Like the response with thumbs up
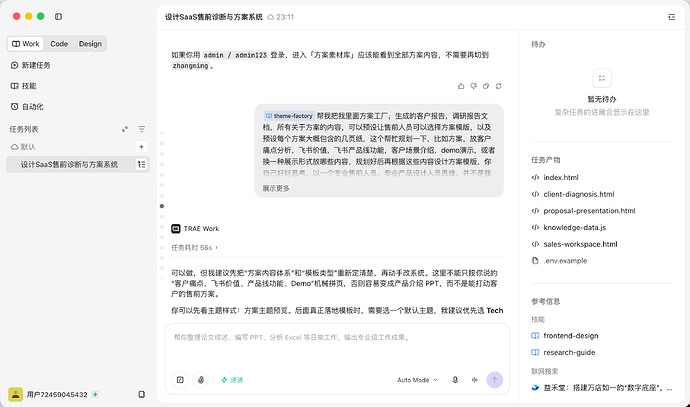Viewport: 690px width, 407px height. click(x=461, y=86)
